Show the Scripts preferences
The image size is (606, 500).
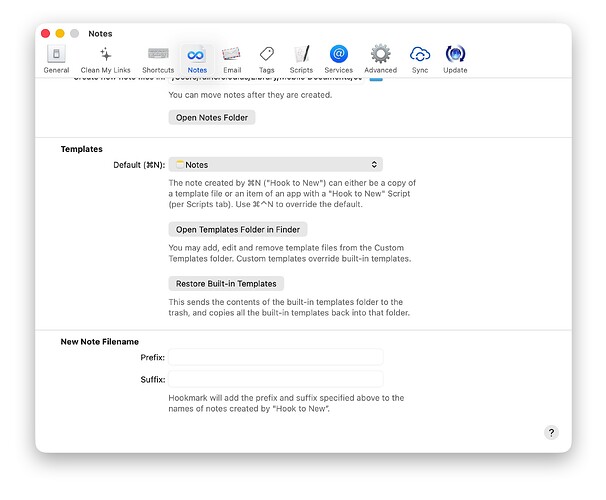pos(301,59)
